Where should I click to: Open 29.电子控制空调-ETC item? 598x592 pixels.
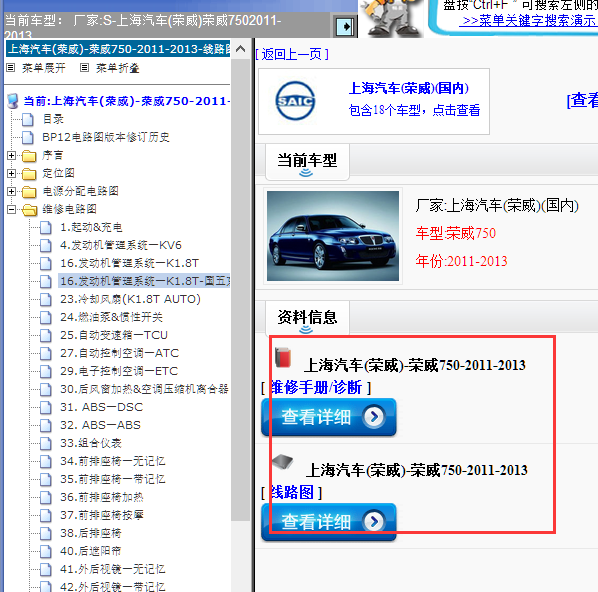[119, 371]
